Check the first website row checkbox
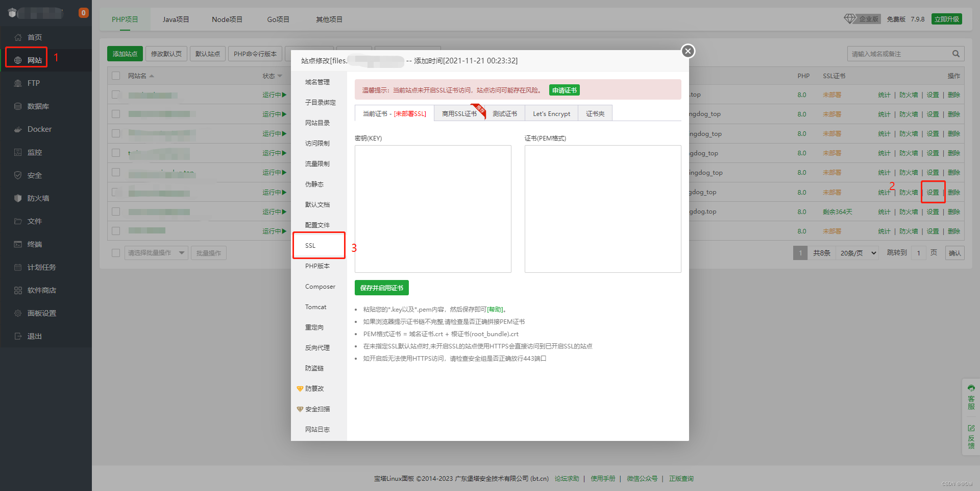This screenshot has width=980, height=491. pyautogui.click(x=116, y=95)
